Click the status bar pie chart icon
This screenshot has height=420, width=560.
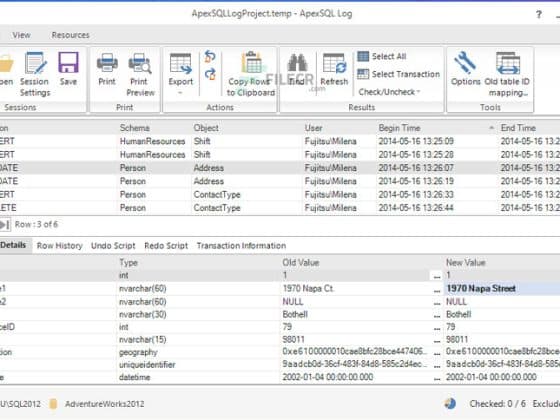coord(450,404)
